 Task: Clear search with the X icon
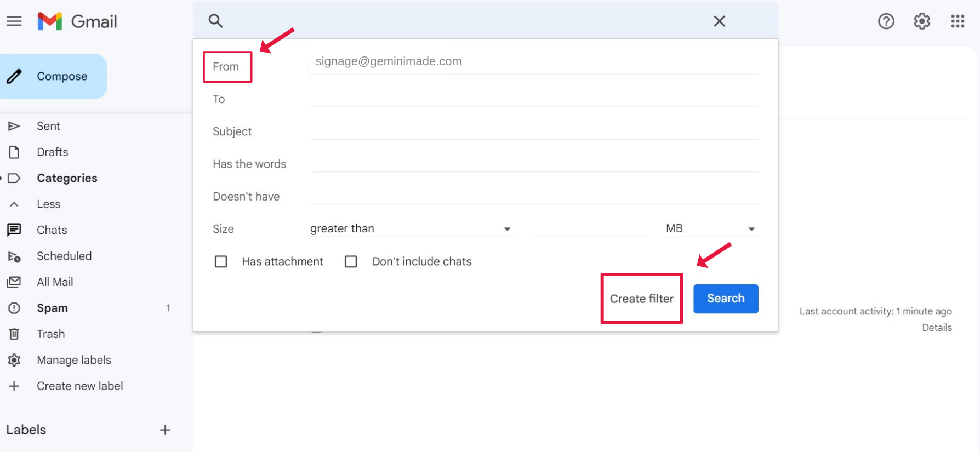[719, 21]
